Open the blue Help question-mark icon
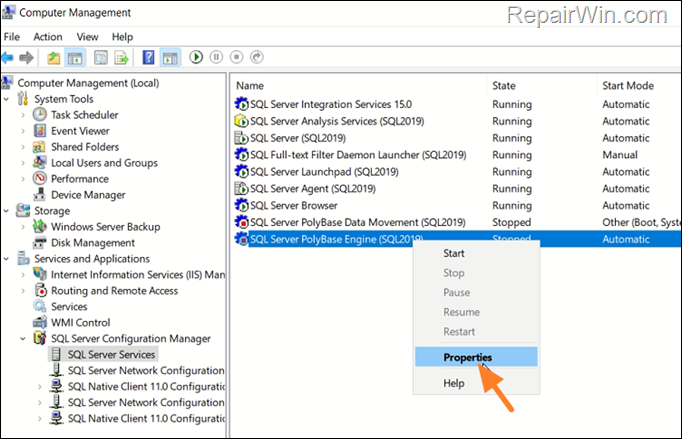 pyautogui.click(x=148, y=57)
